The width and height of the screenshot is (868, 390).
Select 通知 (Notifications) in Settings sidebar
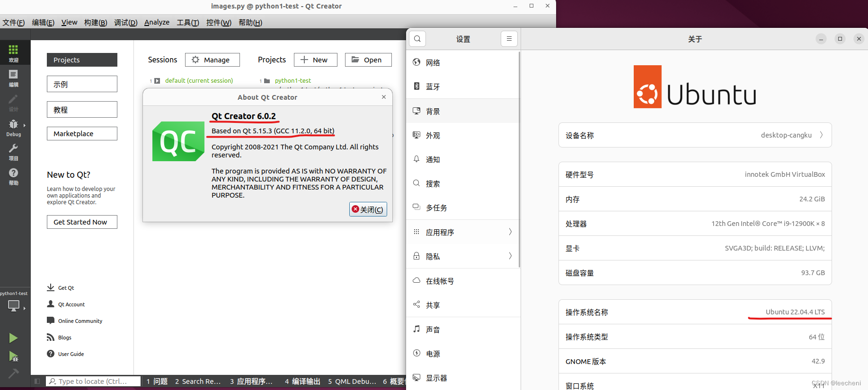463,159
